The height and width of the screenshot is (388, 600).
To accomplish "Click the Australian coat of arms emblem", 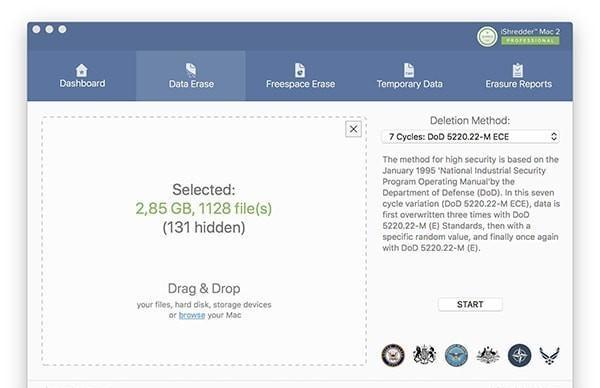I will click(x=488, y=355).
